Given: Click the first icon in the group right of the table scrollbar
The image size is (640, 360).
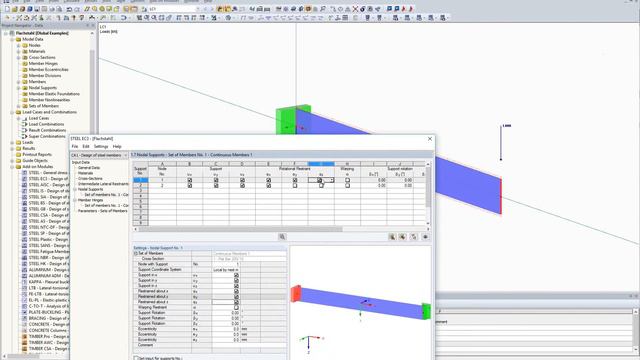Looking at the screenshot, I should pos(392,237).
